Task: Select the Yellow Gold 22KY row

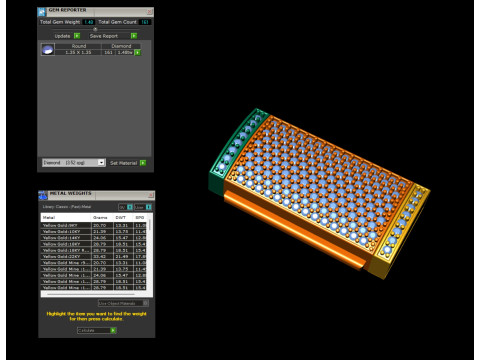Action: coord(94,256)
